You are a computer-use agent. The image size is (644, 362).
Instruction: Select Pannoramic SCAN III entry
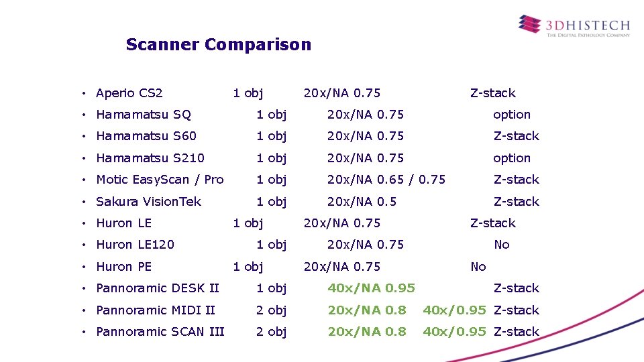click(160, 332)
